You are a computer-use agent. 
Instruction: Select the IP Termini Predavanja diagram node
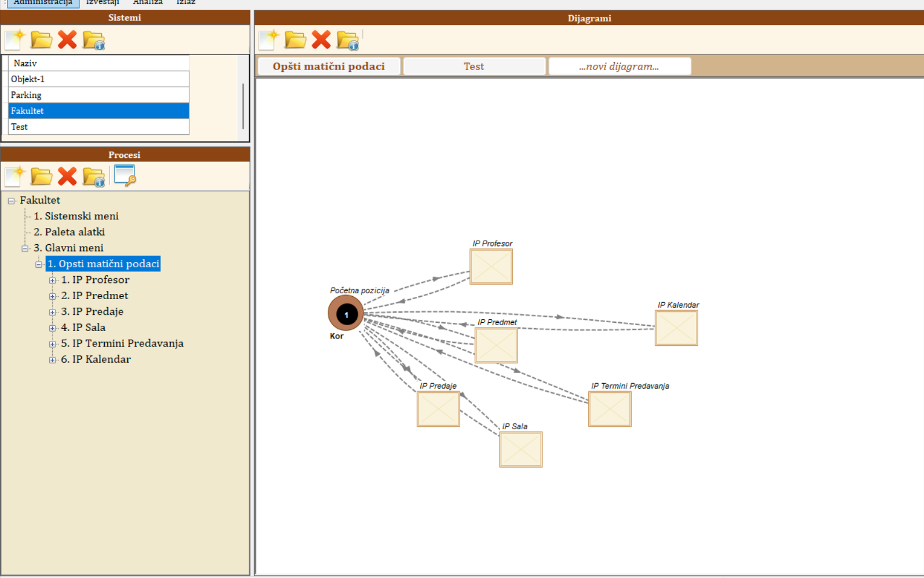click(610, 409)
